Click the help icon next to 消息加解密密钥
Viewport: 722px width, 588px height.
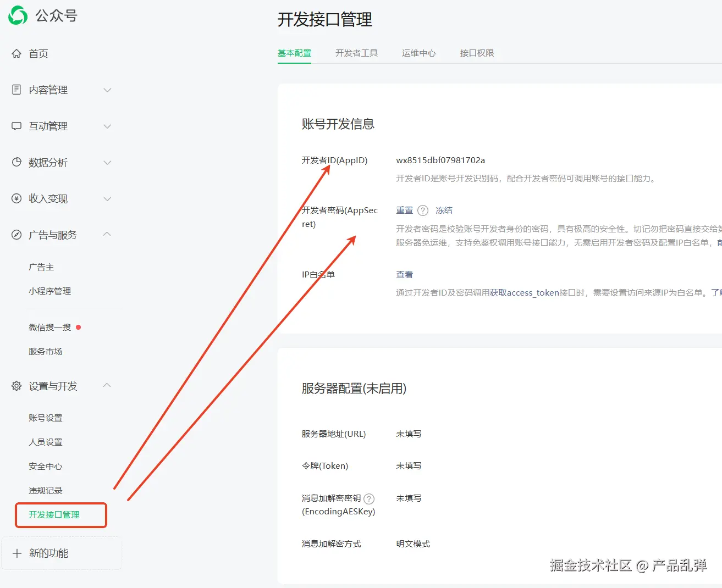(369, 498)
